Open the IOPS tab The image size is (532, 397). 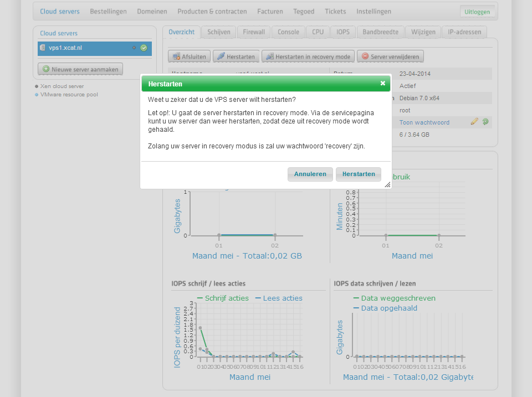(343, 32)
